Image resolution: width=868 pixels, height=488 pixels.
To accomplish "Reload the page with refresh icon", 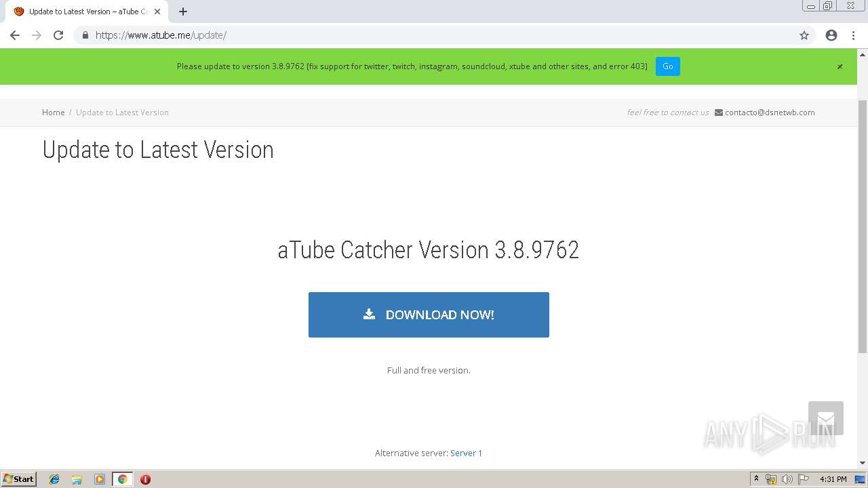I will (58, 35).
